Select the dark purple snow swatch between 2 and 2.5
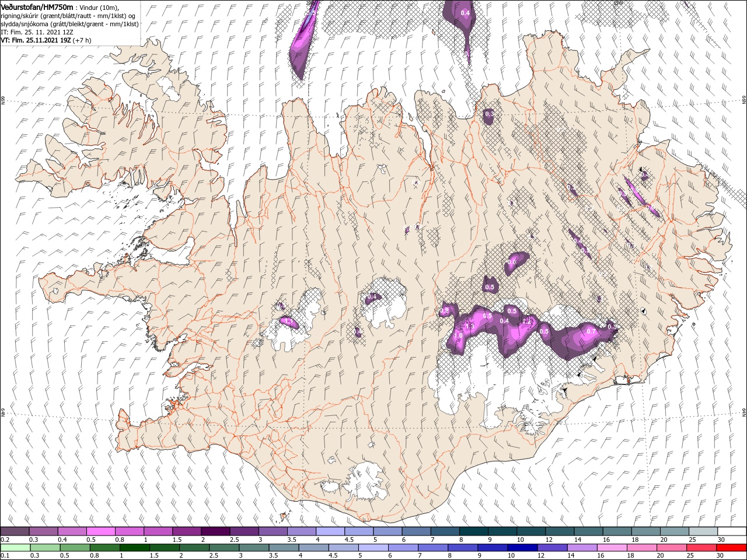The image size is (747, 560). [215, 531]
